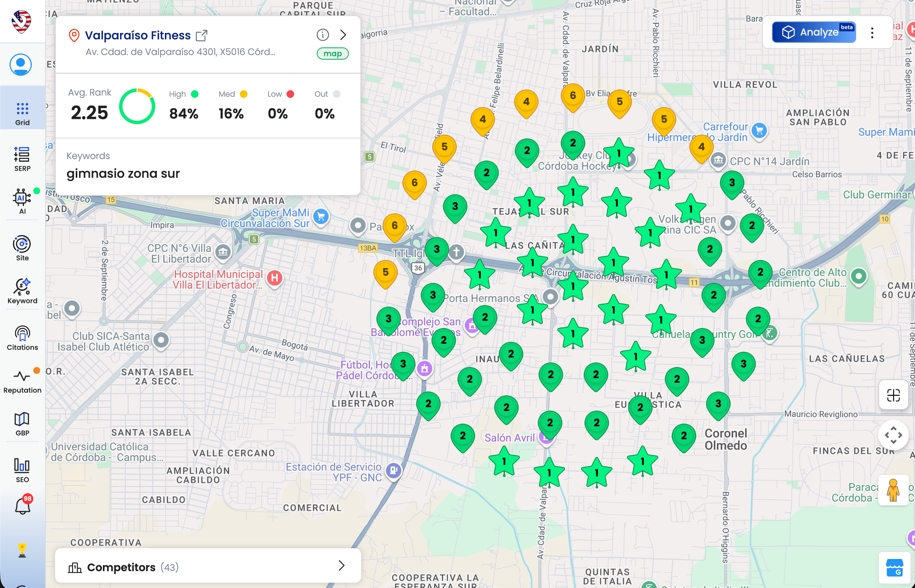Open the SERP tool
The width and height of the screenshot is (915, 588).
click(x=22, y=159)
